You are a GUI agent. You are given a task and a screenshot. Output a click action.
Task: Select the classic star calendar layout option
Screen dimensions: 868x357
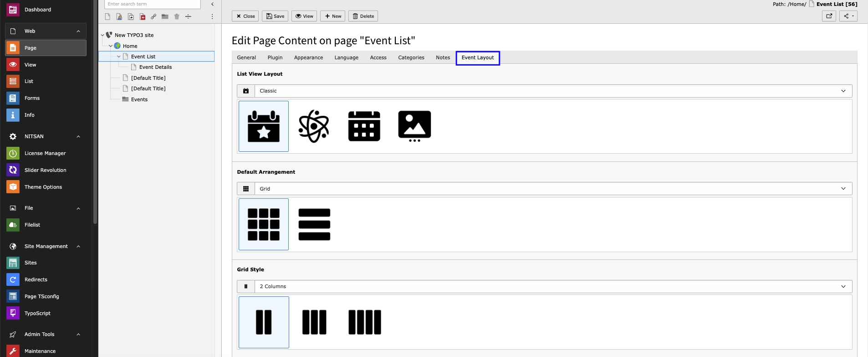point(264,126)
